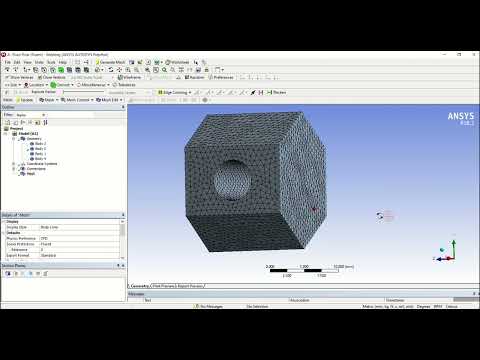Click the sort icon in Outline toolbar
This screenshot has width=480, height=360.
(x=45, y=123)
